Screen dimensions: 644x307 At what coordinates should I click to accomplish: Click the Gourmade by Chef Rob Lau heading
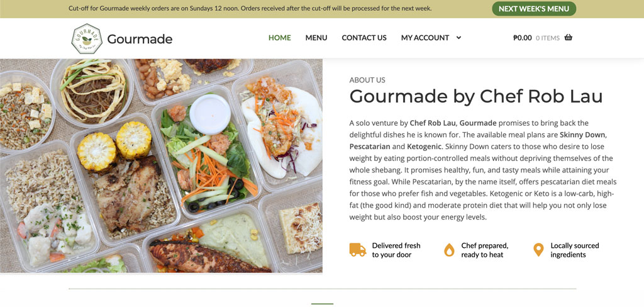pos(475,96)
